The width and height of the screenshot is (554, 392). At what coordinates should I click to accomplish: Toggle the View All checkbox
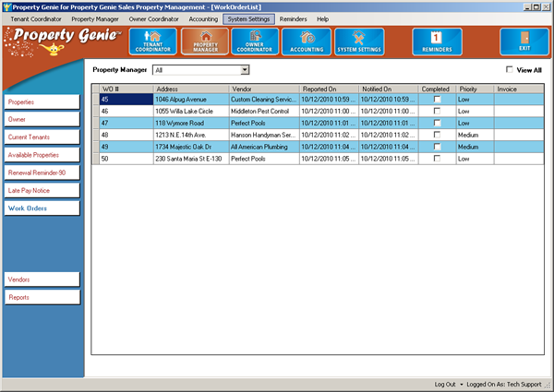[x=509, y=69]
